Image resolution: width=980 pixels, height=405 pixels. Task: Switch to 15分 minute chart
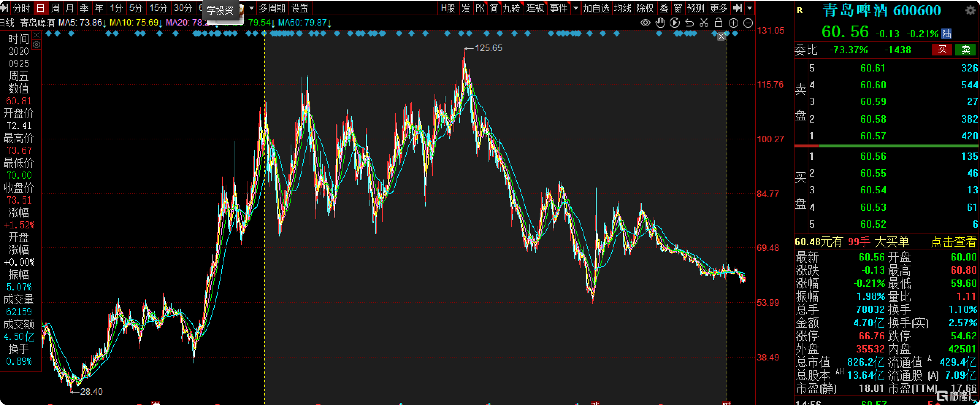[x=158, y=8]
